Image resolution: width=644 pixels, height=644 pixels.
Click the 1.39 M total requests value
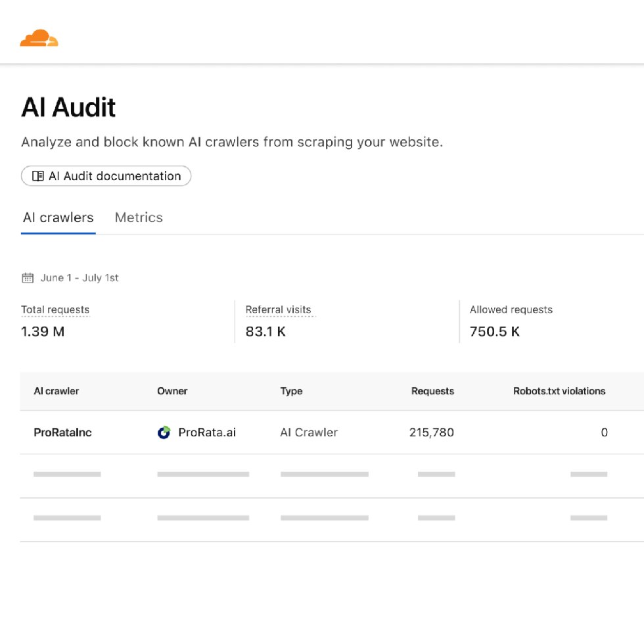coord(43,331)
